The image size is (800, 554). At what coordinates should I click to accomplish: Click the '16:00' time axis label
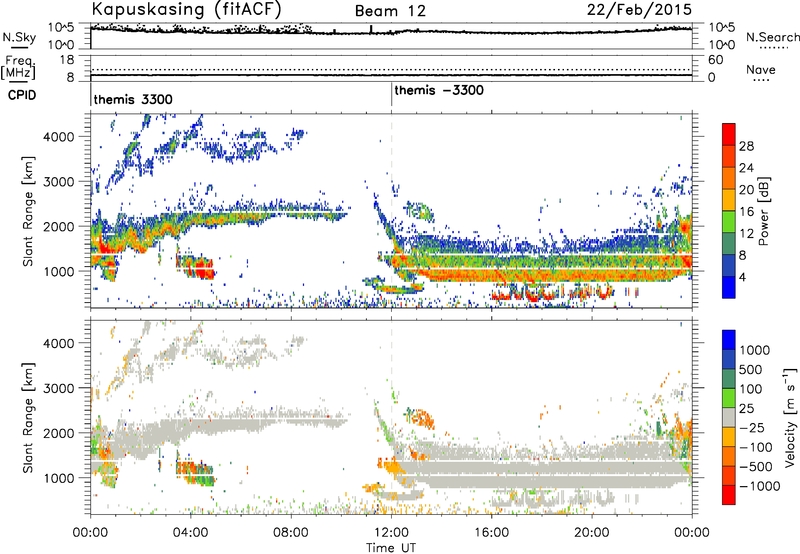point(491,533)
